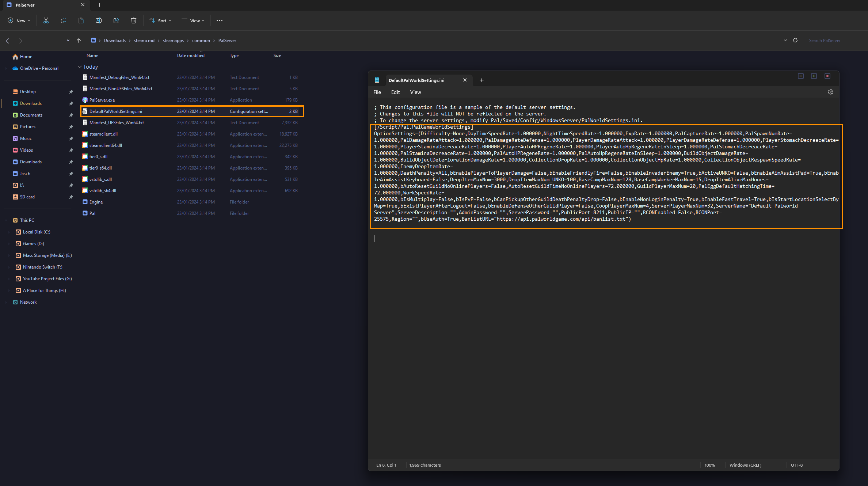The image size is (868, 486).
Task: Open the Edit menu in text editor
Action: click(395, 92)
